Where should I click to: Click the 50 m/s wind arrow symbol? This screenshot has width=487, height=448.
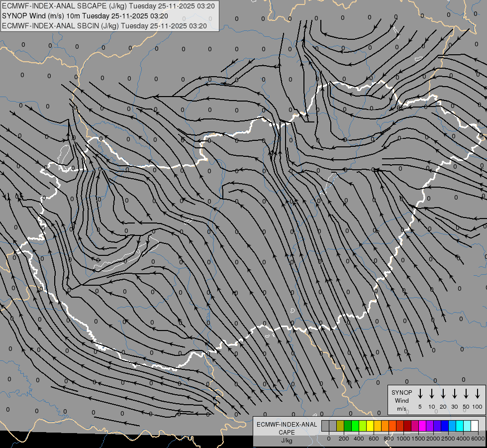tap(466, 393)
